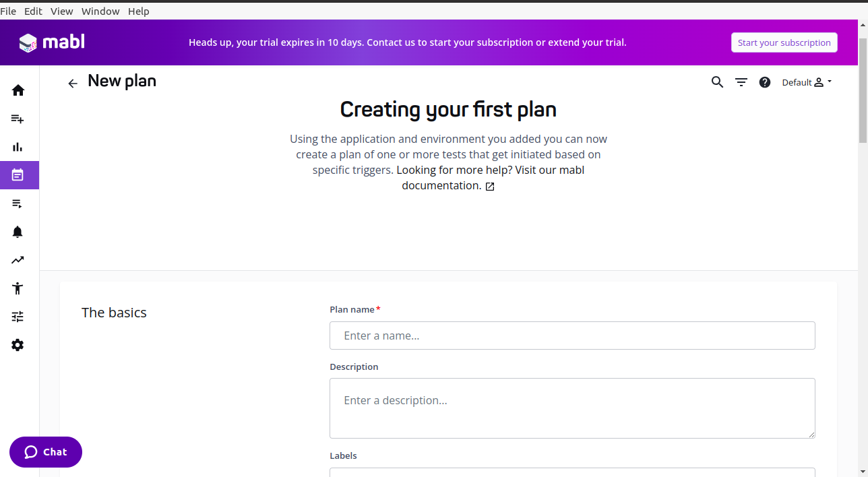The image size is (868, 477).
Task: Open the bar chart results icon
Action: (x=18, y=147)
